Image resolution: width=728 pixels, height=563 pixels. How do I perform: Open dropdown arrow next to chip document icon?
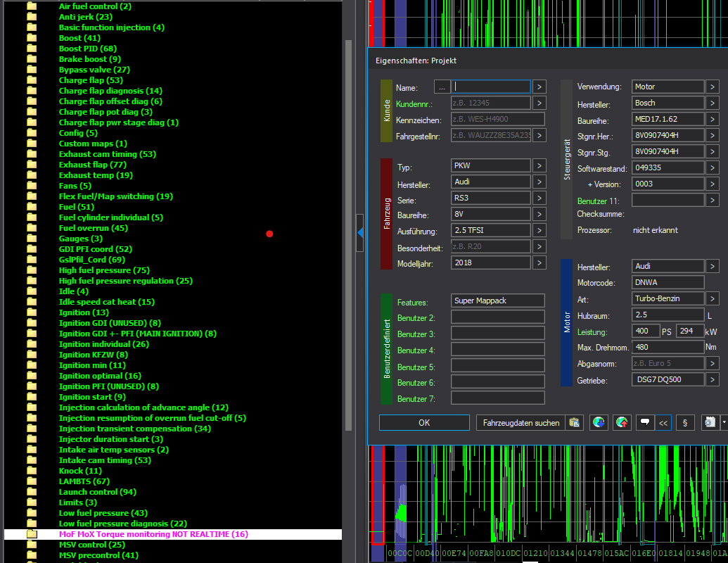pos(724,423)
